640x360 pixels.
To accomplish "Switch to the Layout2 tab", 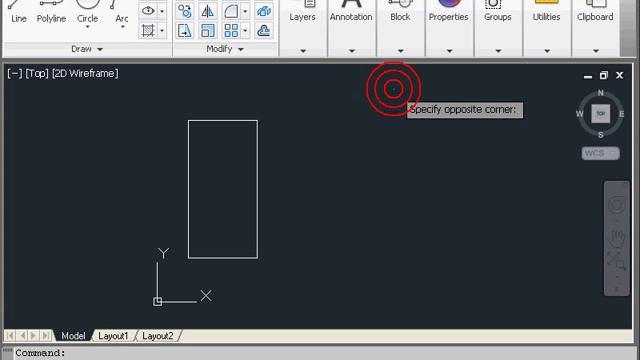I will pos(158,336).
